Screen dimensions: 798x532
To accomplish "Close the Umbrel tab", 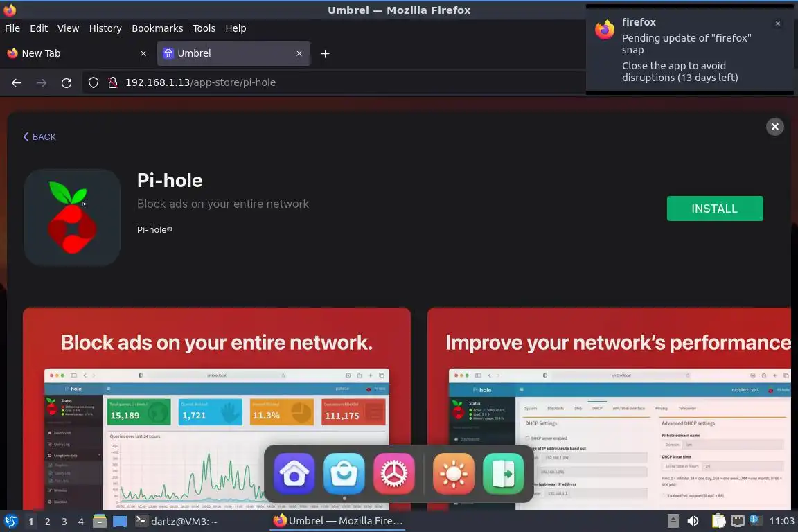I will [x=299, y=53].
